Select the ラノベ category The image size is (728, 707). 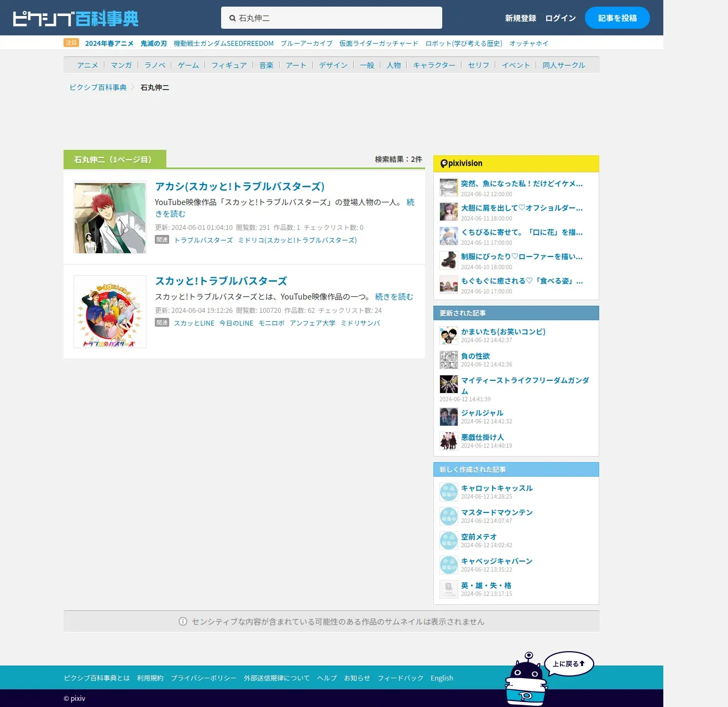[155, 65]
